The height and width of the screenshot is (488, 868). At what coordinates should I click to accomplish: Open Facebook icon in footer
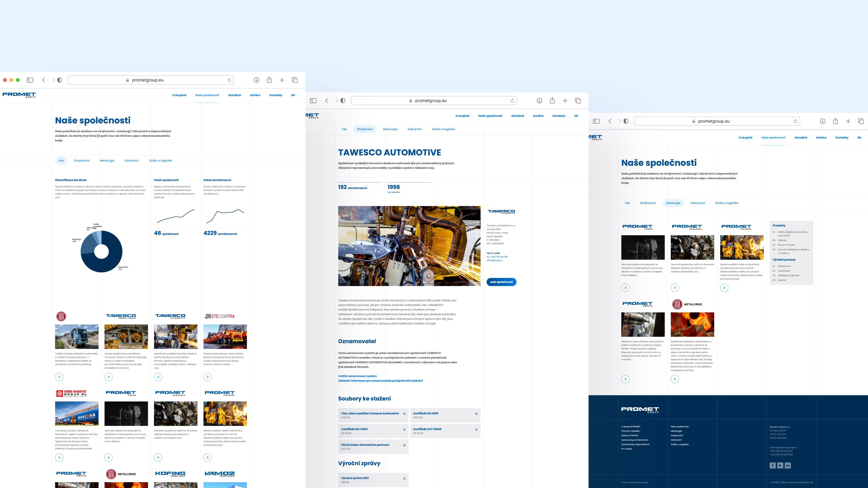click(773, 466)
